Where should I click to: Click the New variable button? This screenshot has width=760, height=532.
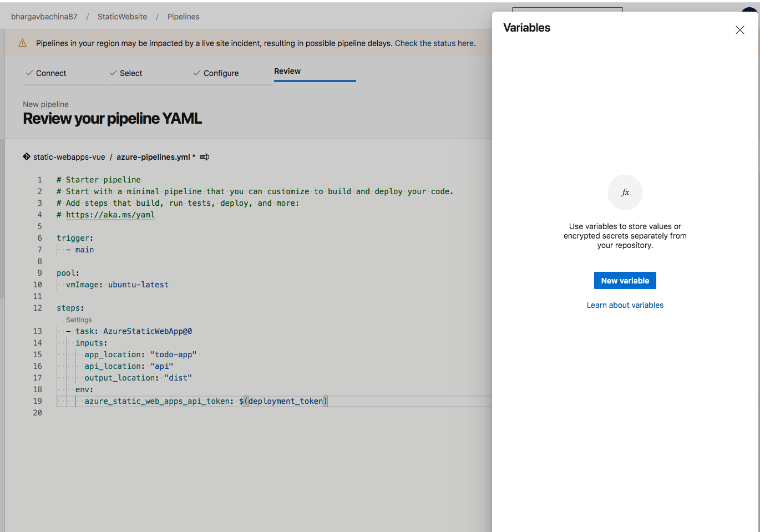[625, 280]
